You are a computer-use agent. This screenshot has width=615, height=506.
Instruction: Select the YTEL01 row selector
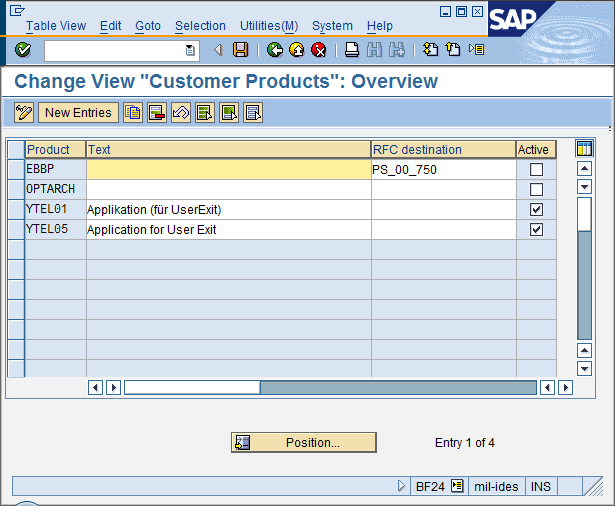click(16, 209)
